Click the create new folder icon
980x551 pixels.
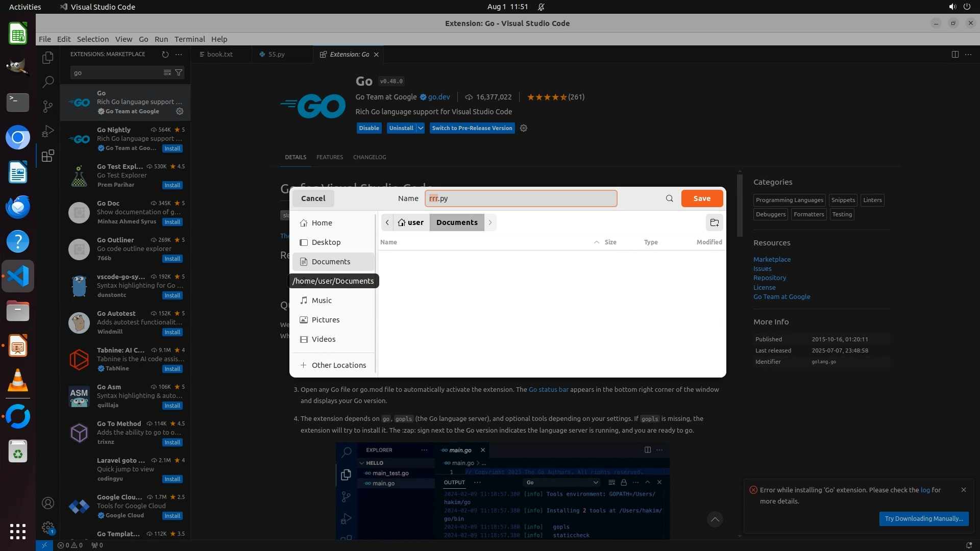coord(714,222)
